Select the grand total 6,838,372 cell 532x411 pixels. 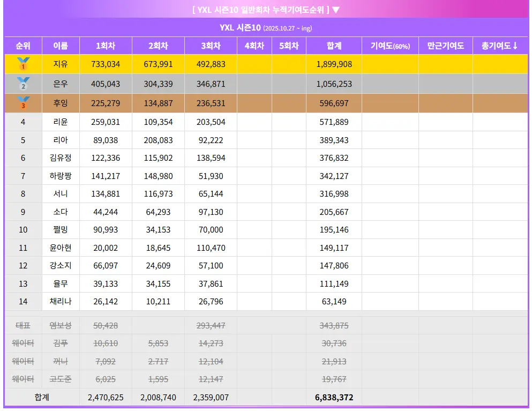click(334, 398)
